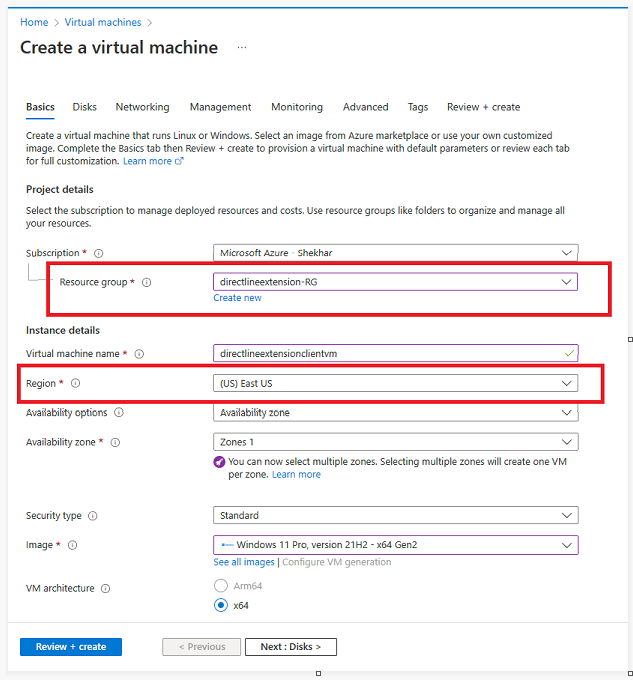Click info icon next to Subscription
Screen dimensions: 633x680
[98, 253]
